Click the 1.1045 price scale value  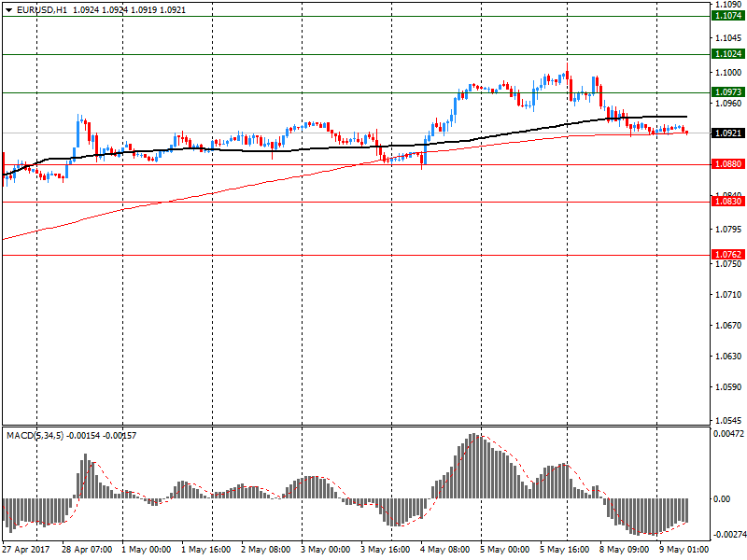728,38
